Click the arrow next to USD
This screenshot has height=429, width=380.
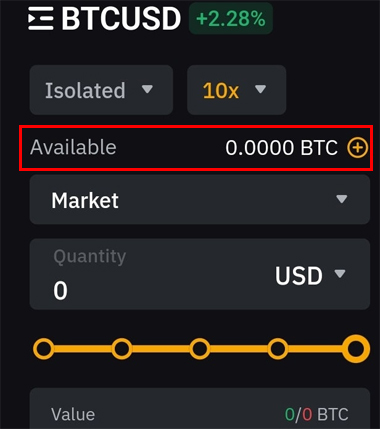tap(340, 274)
